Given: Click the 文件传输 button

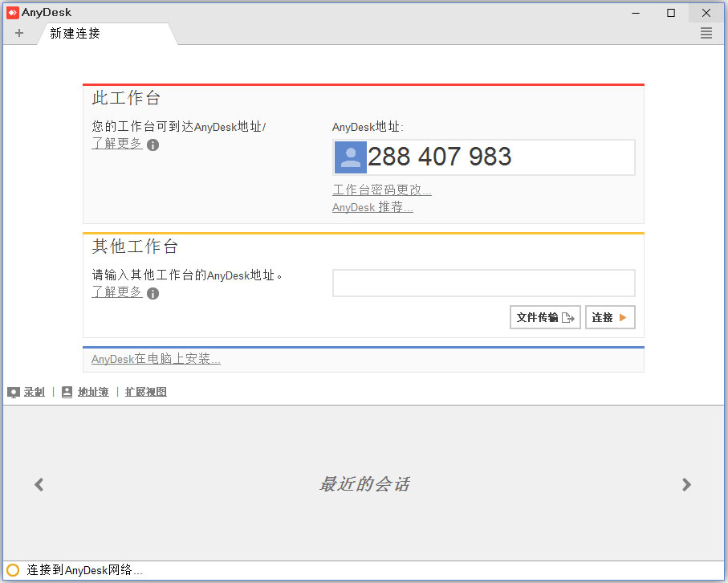Looking at the screenshot, I should 545,317.
